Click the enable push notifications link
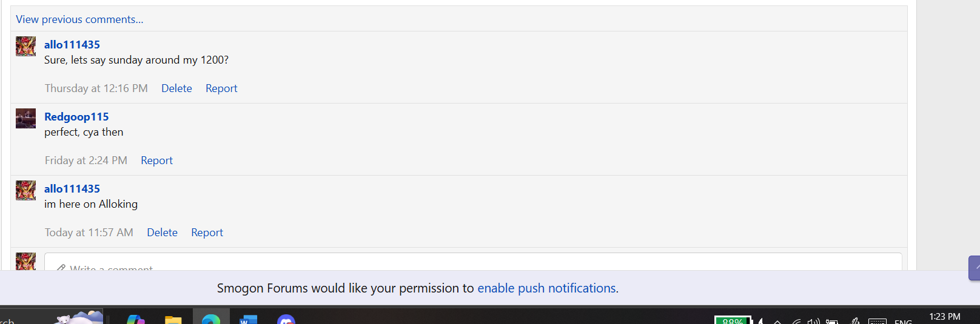Viewport: 980px width, 324px height. 546,288
